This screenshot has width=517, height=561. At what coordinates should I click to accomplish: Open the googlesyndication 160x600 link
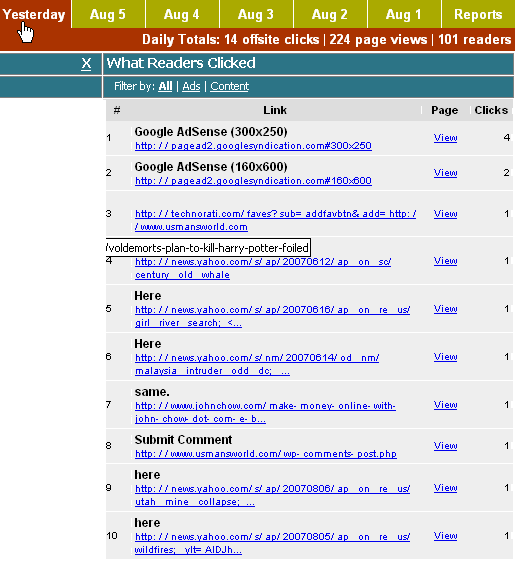coord(253,181)
